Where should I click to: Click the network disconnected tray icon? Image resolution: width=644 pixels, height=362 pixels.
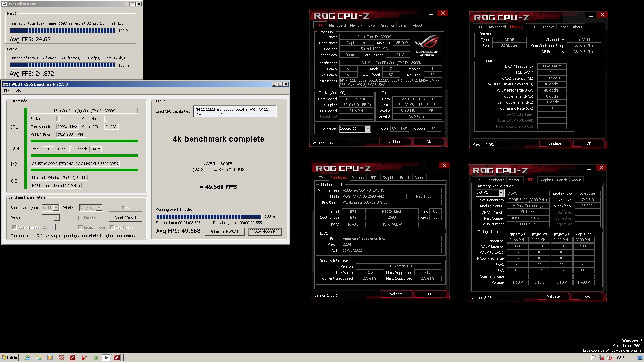point(602,358)
